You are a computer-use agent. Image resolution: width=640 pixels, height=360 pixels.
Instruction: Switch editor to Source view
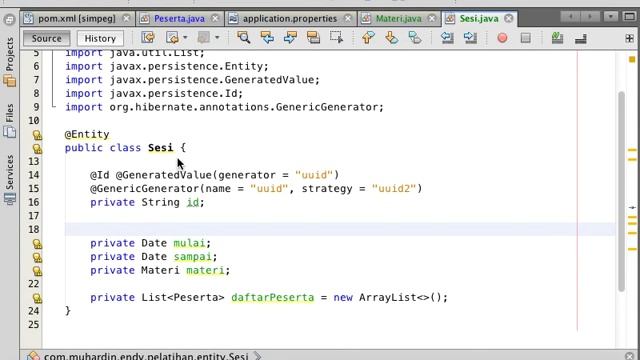click(47, 38)
